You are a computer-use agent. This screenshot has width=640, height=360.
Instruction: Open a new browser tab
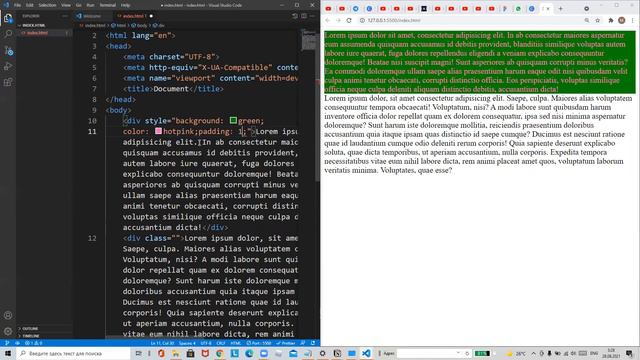tap(560, 8)
